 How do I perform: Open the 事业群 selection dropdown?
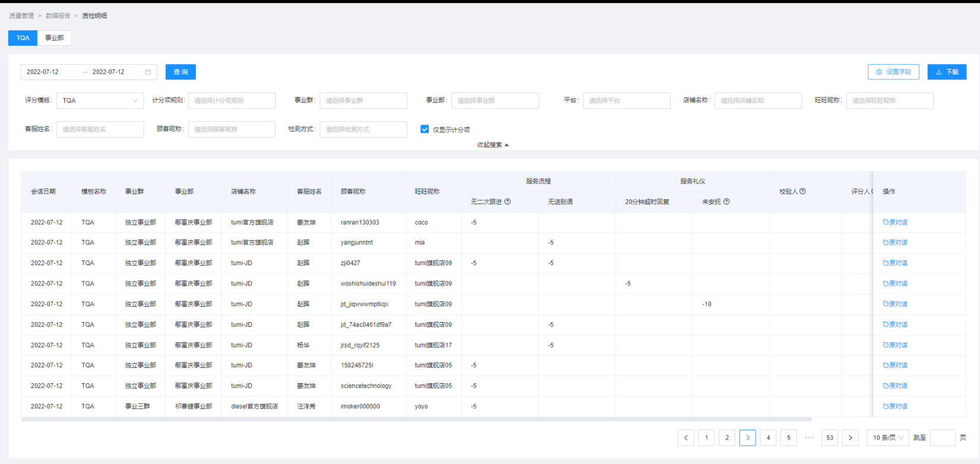pos(363,101)
